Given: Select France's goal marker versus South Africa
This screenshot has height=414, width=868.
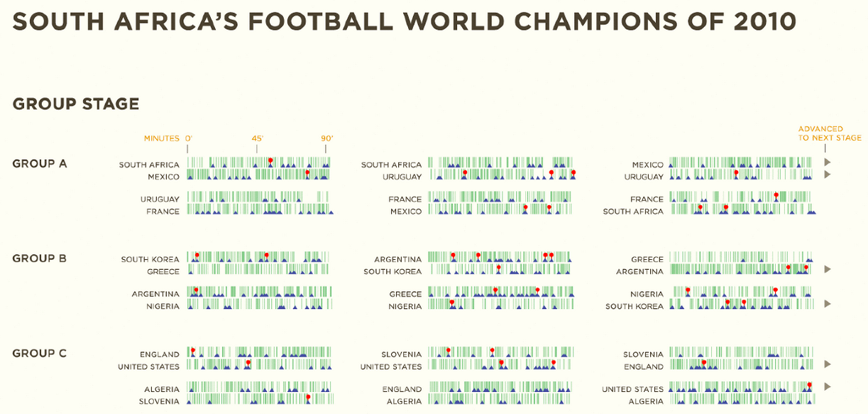Looking at the screenshot, I should (776, 195).
